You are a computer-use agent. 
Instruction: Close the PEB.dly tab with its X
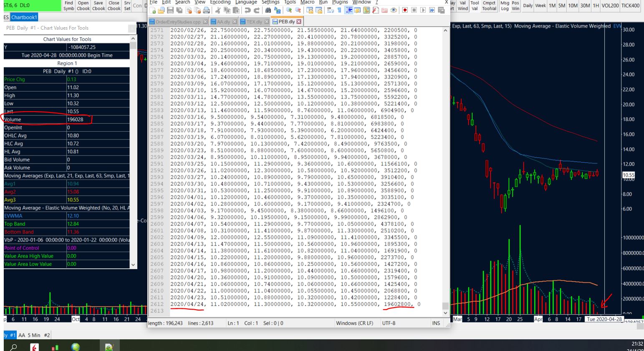click(x=299, y=22)
